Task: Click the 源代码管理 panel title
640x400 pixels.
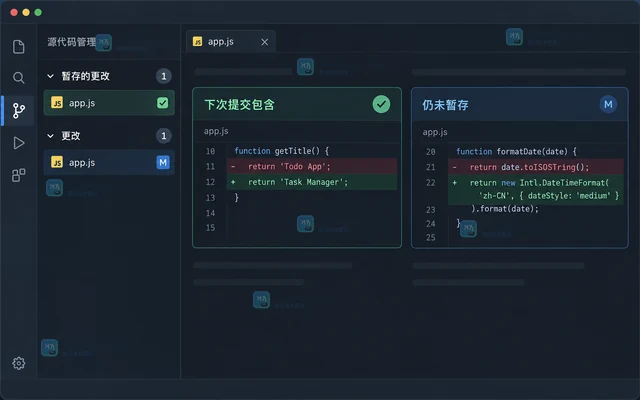Action: [71, 42]
